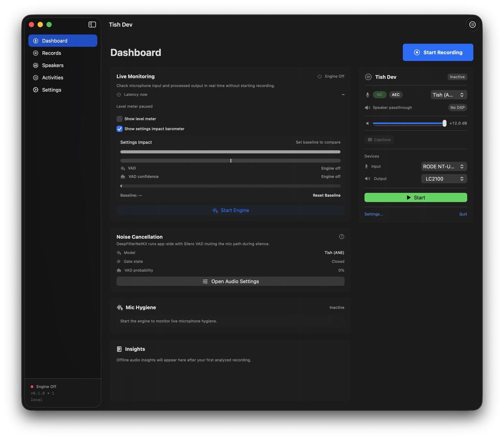This screenshot has height=439, width=504.
Task: Click the Noise Cancellation help question mark
Action: [341, 237]
